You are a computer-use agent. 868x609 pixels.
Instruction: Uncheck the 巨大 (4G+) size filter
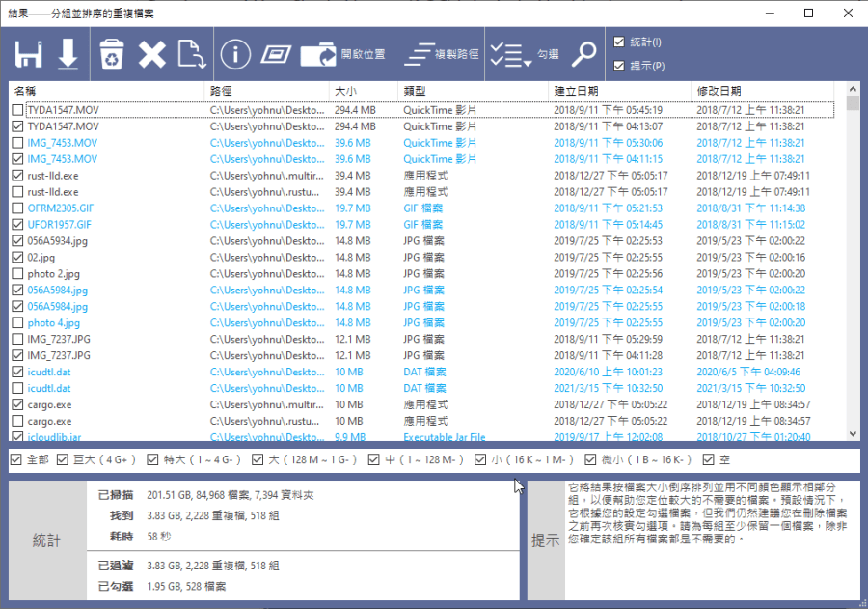pos(64,459)
